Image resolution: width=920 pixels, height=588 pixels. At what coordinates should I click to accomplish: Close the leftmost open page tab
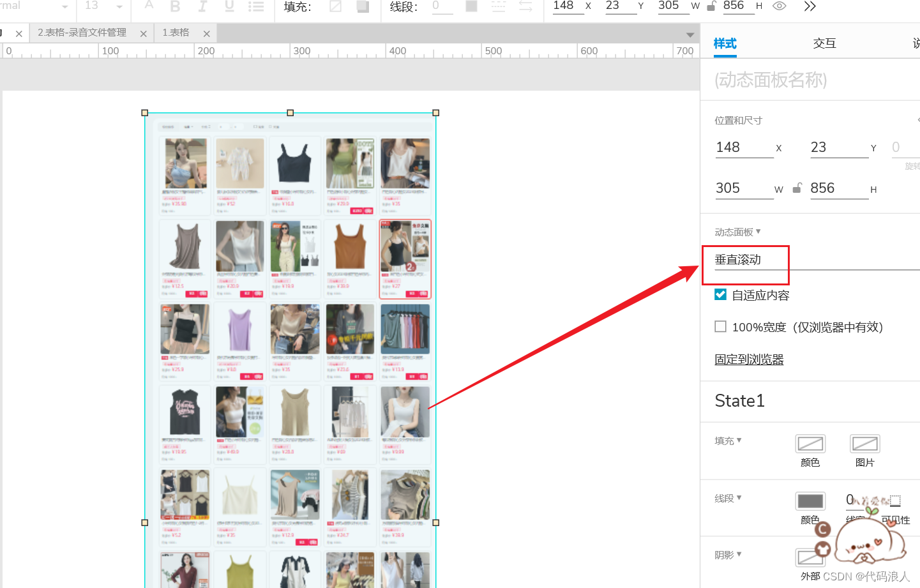19,34
